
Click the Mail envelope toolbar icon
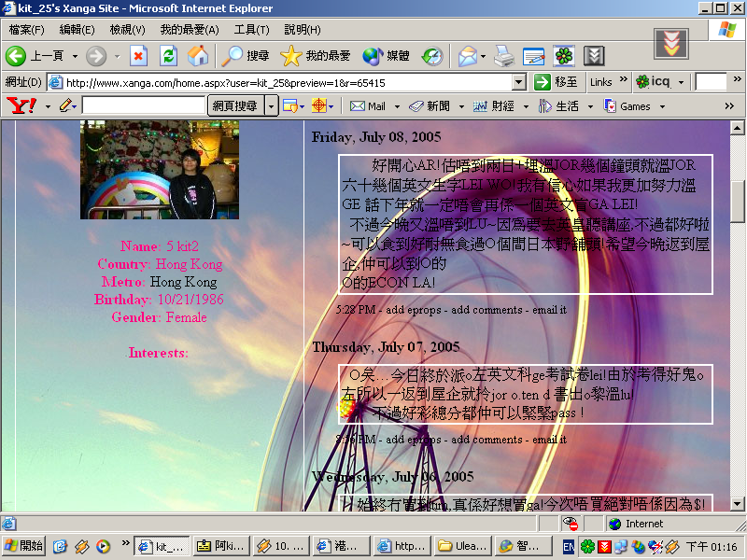[468, 56]
